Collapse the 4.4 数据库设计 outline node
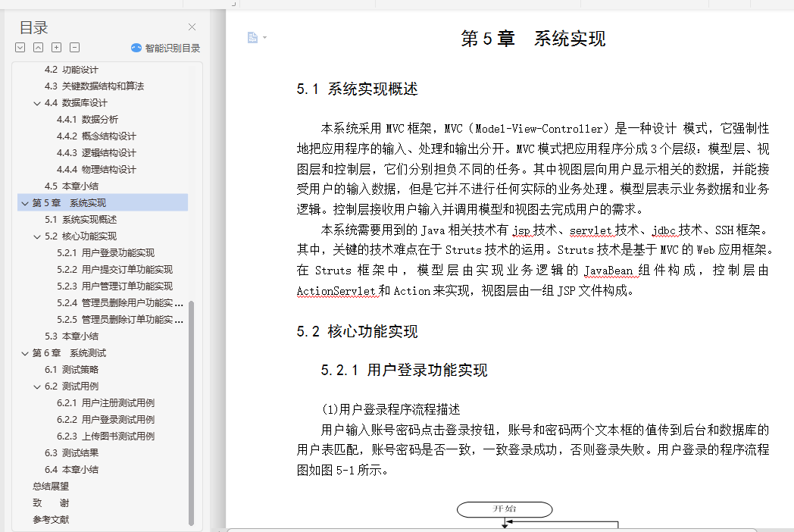794x532 pixels. click(x=37, y=103)
